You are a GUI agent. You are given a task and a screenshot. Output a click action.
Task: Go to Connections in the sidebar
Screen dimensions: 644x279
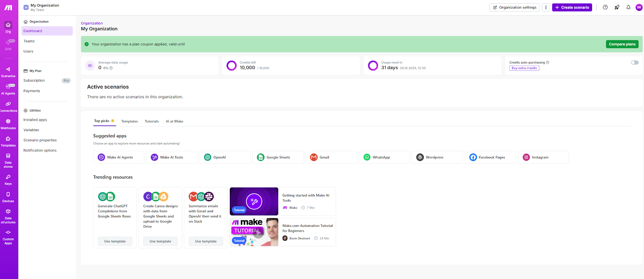[8, 106]
